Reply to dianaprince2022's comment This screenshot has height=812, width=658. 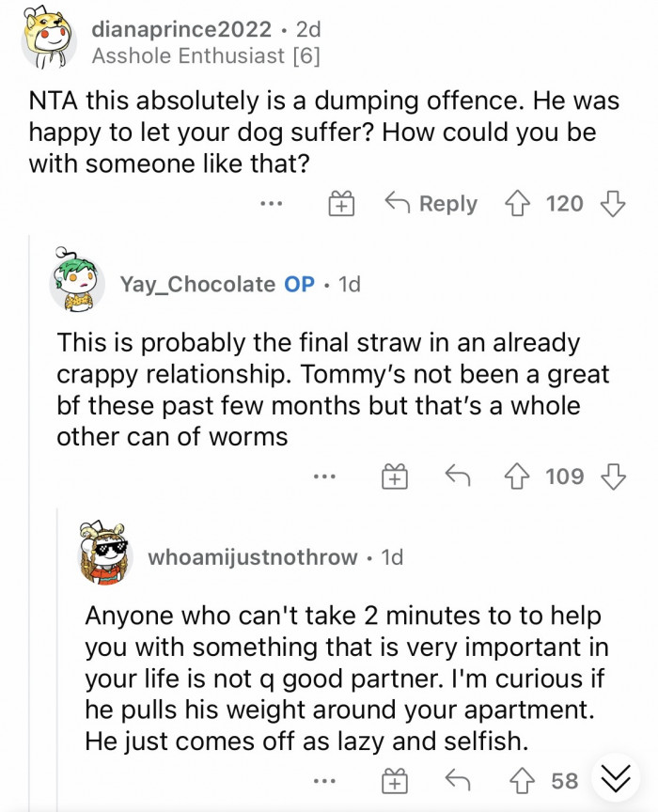pos(431,204)
